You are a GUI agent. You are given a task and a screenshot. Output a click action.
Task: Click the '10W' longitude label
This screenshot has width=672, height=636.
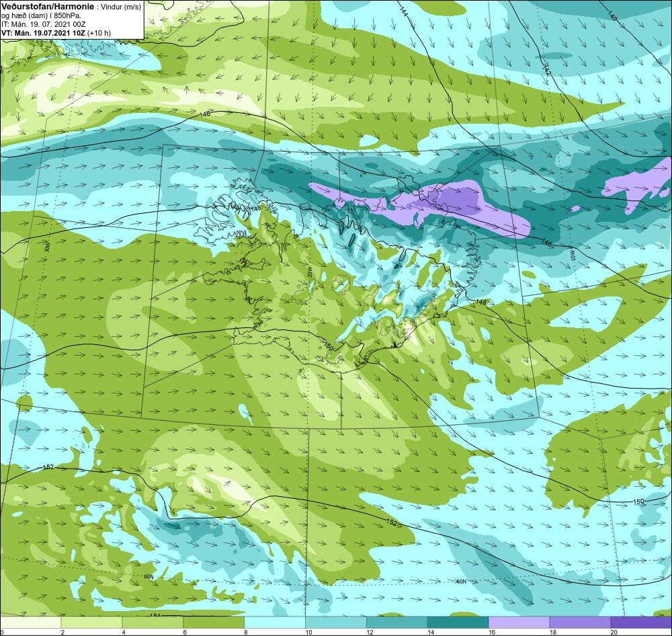(572, 255)
